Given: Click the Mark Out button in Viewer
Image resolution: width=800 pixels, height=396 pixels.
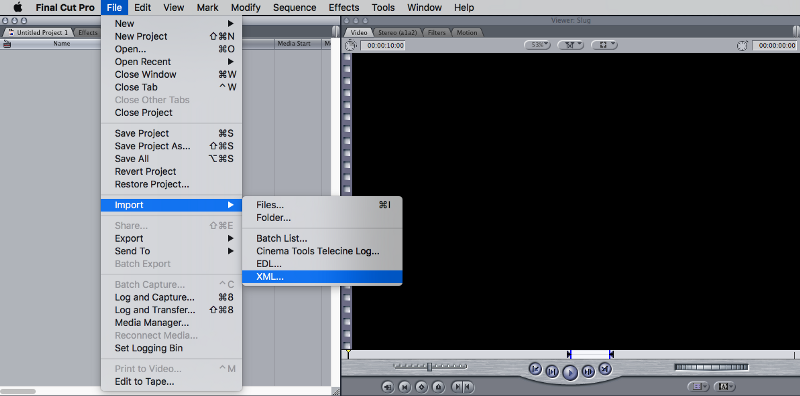Looking at the screenshot, I should point(468,387).
